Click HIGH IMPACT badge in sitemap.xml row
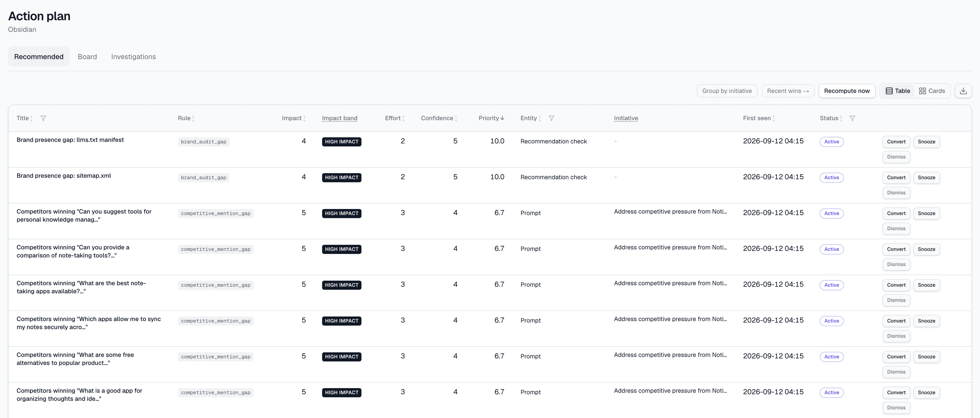Image resolution: width=980 pixels, height=418 pixels. pyautogui.click(x=341, y=178)
